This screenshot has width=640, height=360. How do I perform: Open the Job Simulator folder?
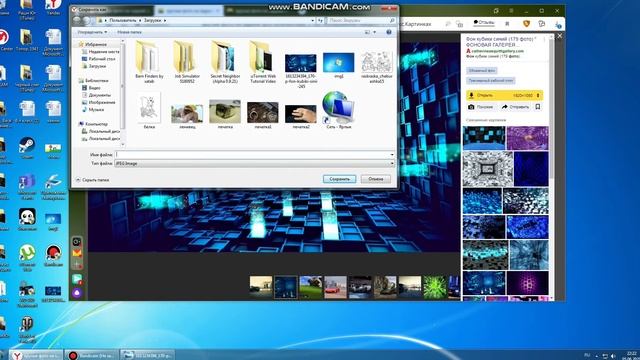click(x=187, y=61)
